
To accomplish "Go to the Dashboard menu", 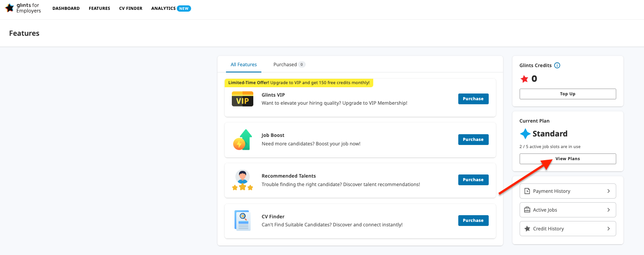I will 66,8.
